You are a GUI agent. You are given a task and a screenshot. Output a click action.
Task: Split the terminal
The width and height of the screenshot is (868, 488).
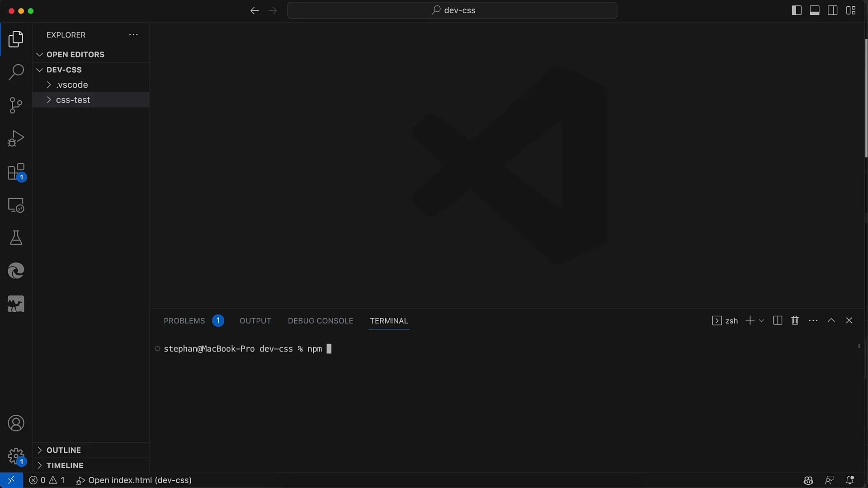coord(778,320)
